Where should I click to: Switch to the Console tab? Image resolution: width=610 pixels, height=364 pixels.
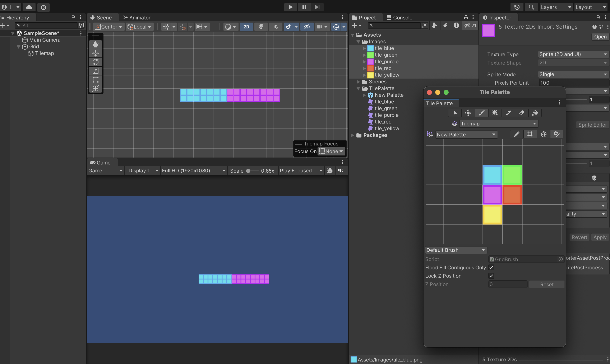399,18
